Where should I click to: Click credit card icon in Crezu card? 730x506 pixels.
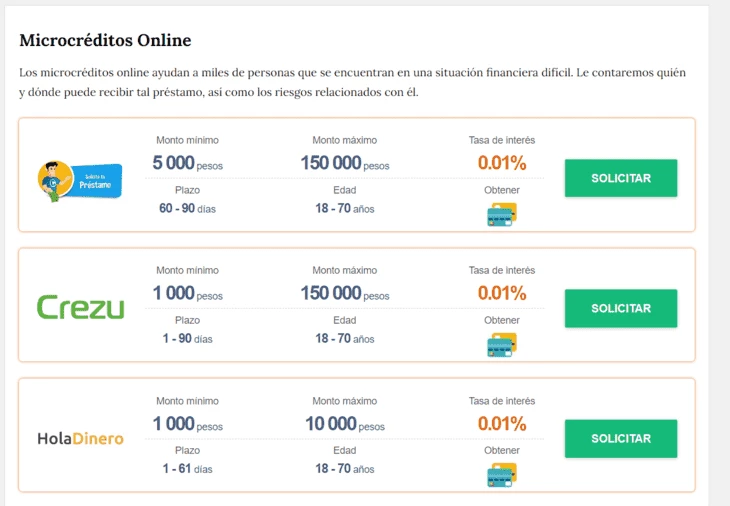502,345
